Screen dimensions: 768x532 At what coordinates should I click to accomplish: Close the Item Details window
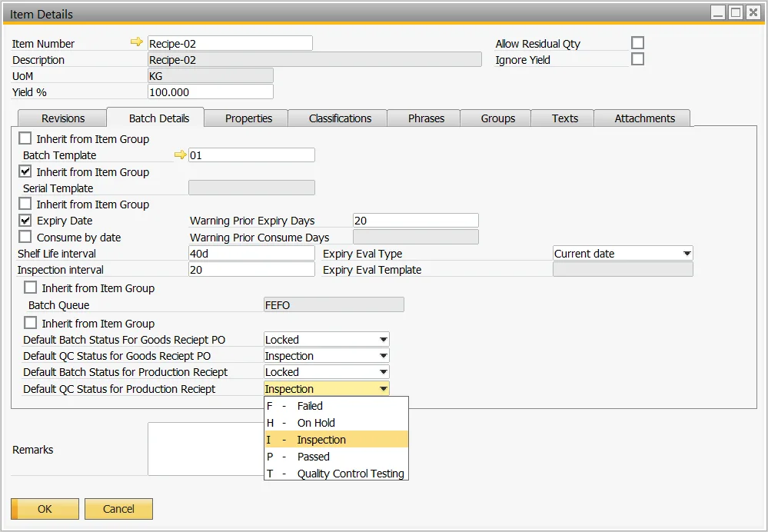[x=753, y=12]
